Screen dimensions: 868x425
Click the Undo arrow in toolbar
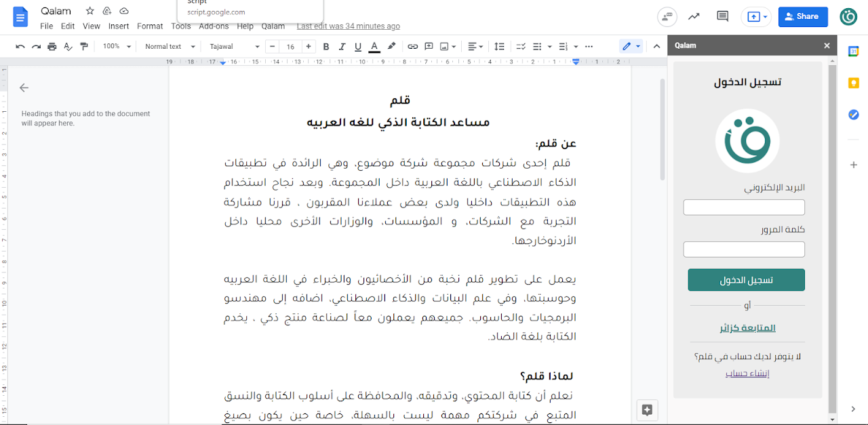click(20, 47)
